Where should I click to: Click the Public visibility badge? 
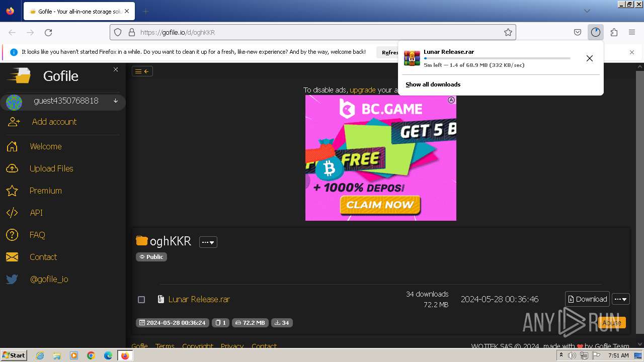click(x=151, y=257)
